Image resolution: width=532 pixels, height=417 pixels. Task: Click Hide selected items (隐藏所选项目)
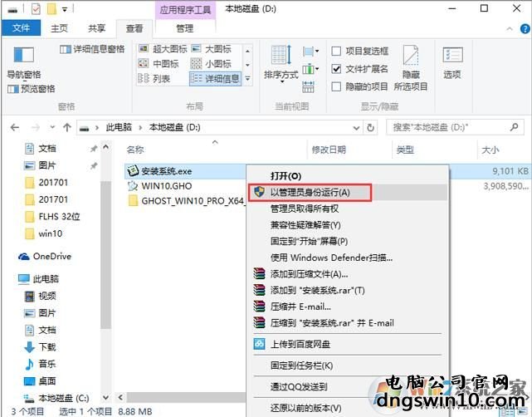click(x=411, y=68)
